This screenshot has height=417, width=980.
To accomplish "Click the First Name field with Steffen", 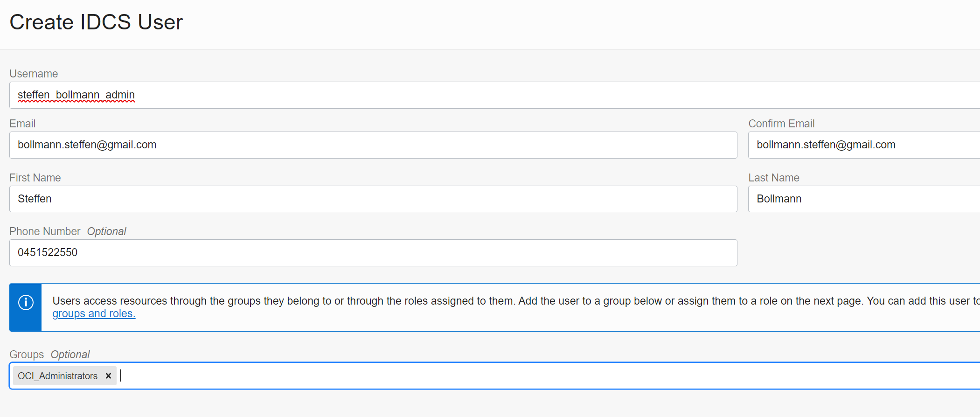I will (373, 199).
